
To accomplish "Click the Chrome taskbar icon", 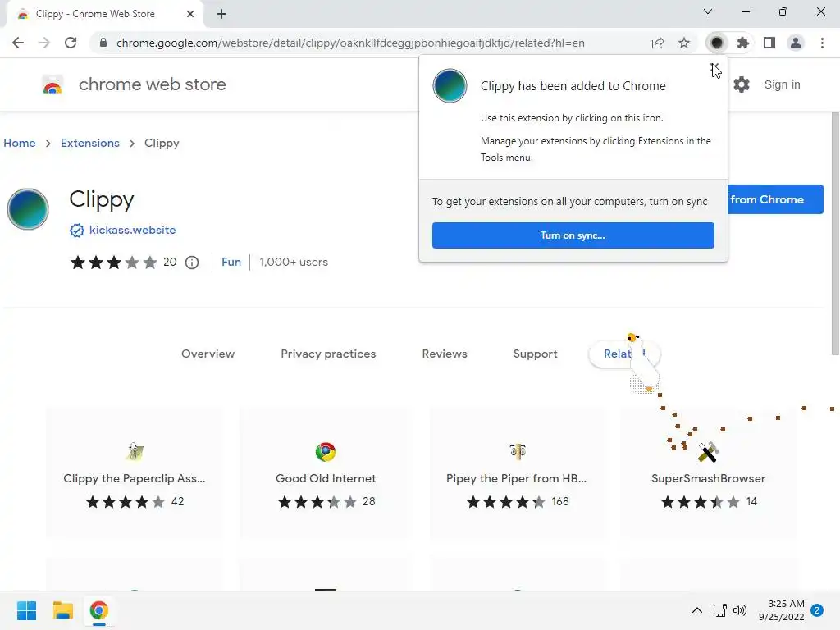I will point(99,610).
